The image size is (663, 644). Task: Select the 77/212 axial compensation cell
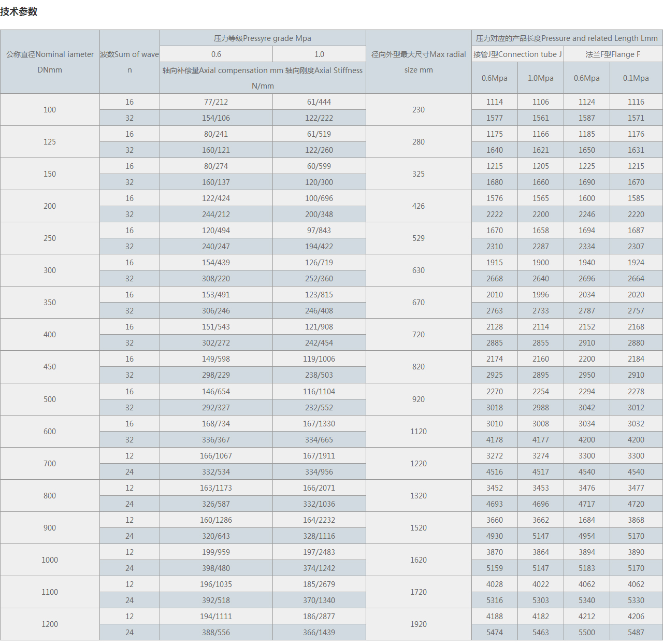216,102
